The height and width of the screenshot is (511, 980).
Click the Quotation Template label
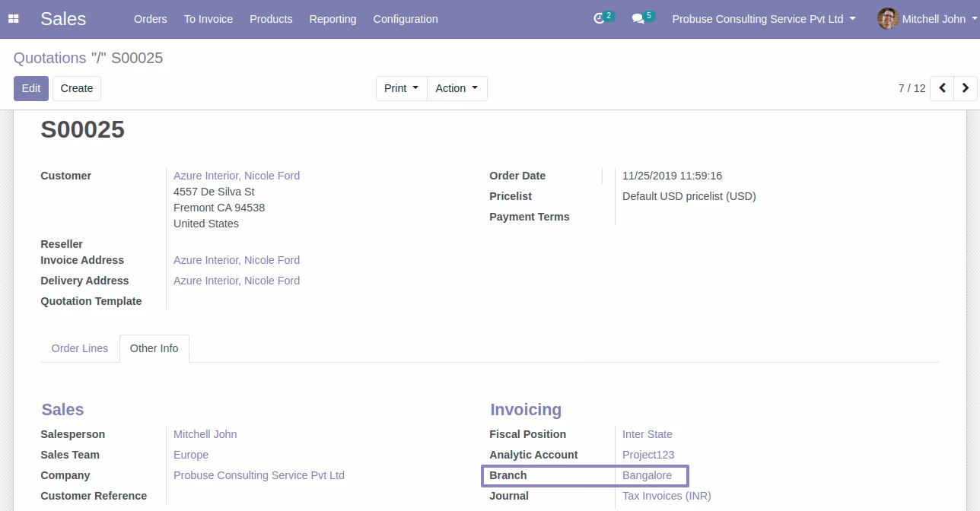[x=91, y=301]
